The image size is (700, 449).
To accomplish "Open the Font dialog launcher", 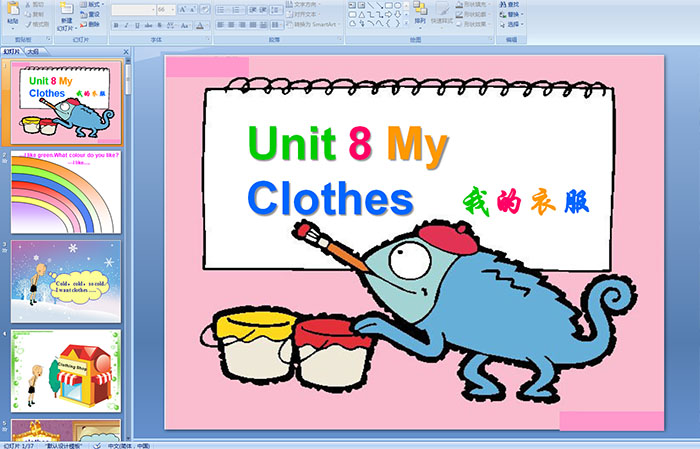I will (x=208, y=40).
